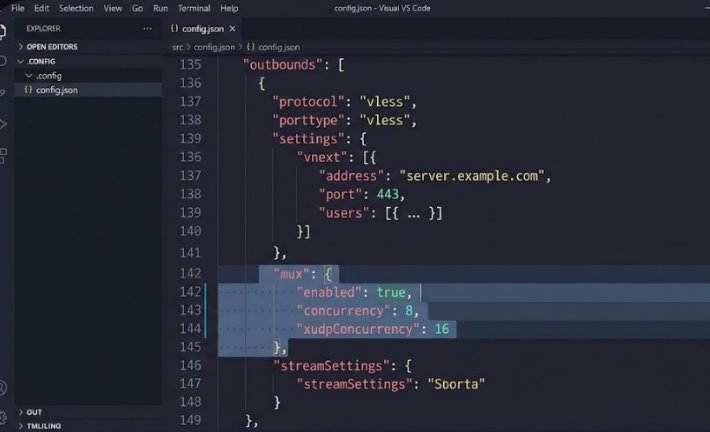Open Explorer's three-dot more actions

pyautogui.click(x=147, y=29)
